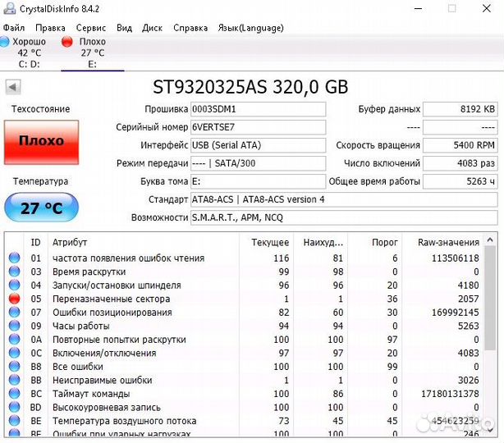Click status icon for Повторные попытки раскрутки
The image size is (504, 443).
pos(14,340)
